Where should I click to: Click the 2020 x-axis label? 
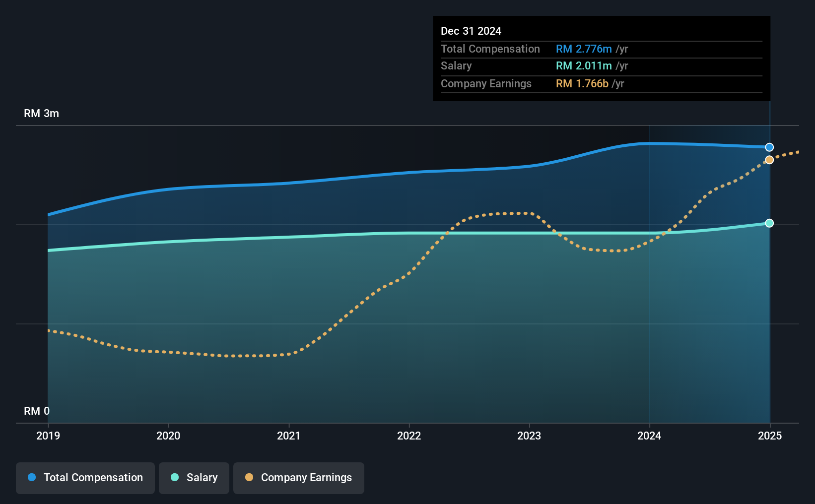click(x=168, y=436)
